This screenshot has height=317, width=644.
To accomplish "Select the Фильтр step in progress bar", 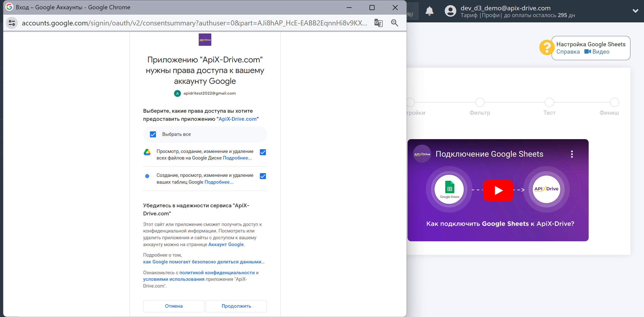I will pos(480,113).
